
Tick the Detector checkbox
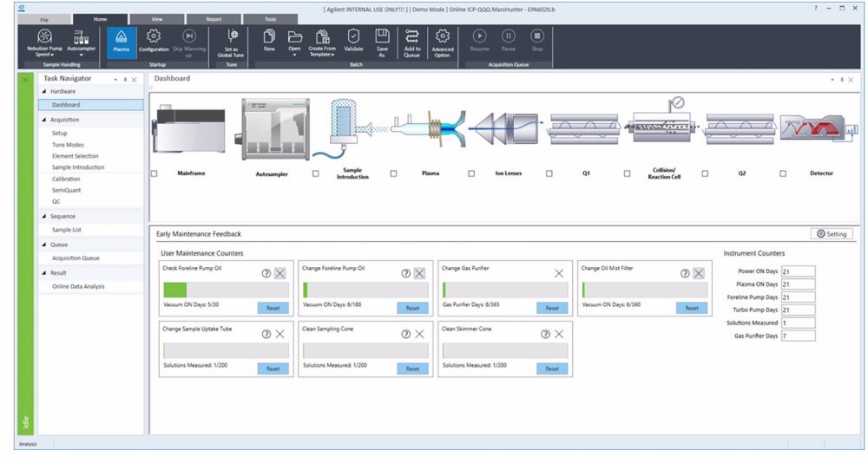[783, 173]
